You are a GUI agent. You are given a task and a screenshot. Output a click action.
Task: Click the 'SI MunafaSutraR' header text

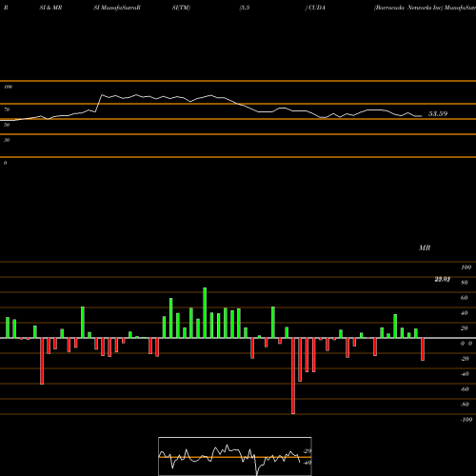pos(117,8)
